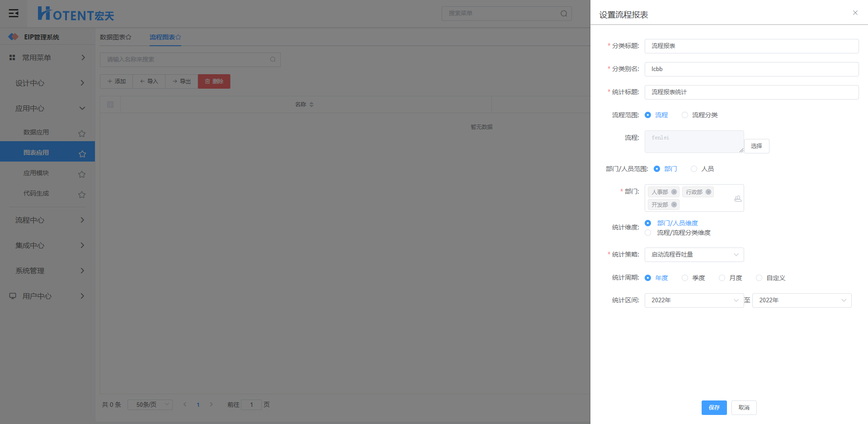The height and width of the screenshot is (424, 868).
Task: Click the 请输入名称来搜索 field
Action: [190, 59]
